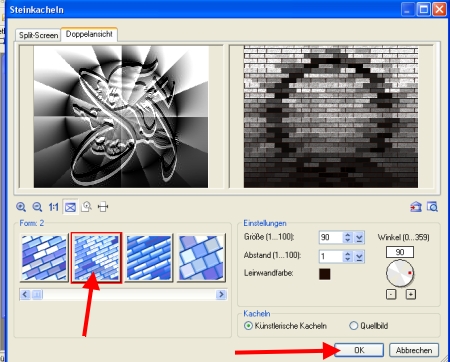Open the Leinwandfarbe color swatch
Screen dimensions: 450x362
(325, 274)
